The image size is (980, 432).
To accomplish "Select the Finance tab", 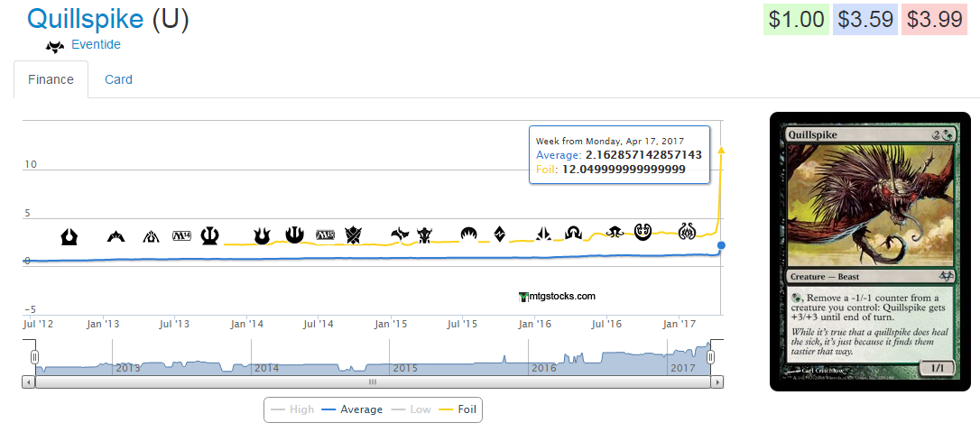I will 51,79.
